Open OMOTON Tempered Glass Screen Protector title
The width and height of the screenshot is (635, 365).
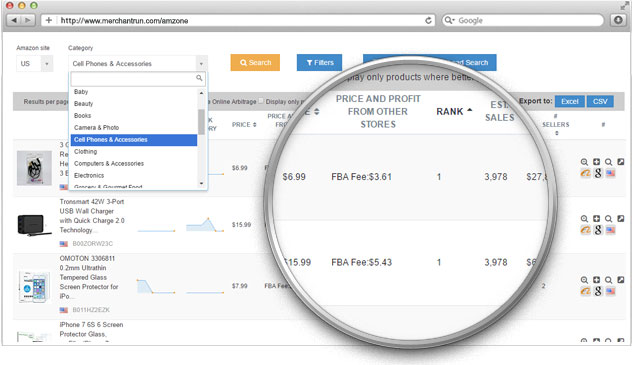[x=89, y=277]
